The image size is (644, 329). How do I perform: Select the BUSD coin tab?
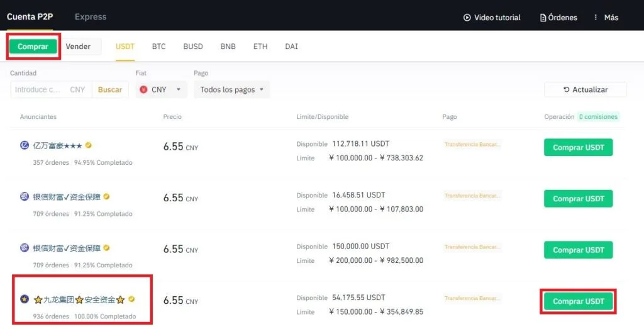[193, 47]
